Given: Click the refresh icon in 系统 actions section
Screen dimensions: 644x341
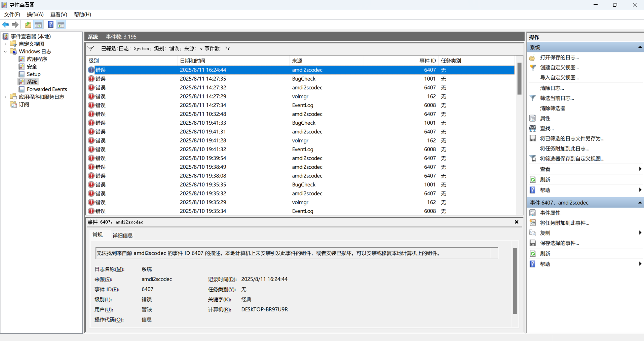Looking at the screenshot, I should 533,180.
